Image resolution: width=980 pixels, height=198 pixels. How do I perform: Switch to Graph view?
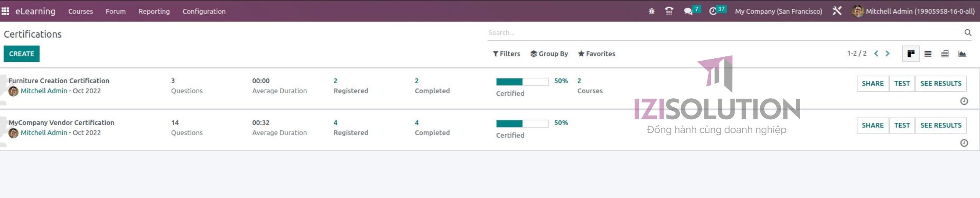[962, 54]
